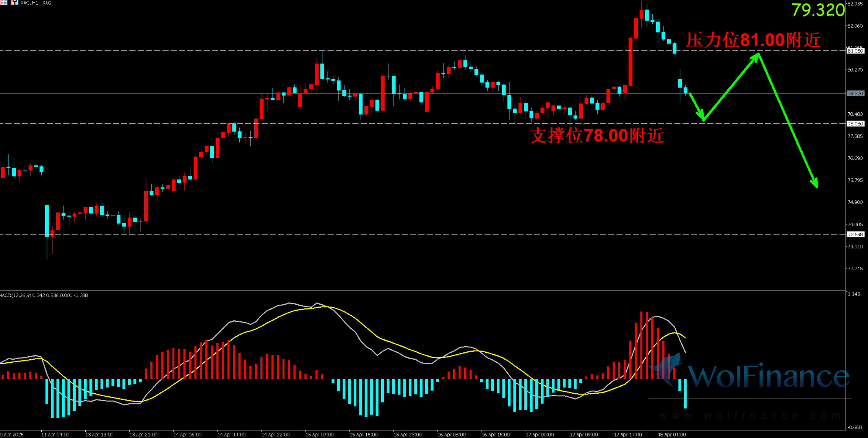Click the current price 79.320 axis tag
Image resolution: width=868 pixels, height=438 pixels.
(x=855, y=94)
